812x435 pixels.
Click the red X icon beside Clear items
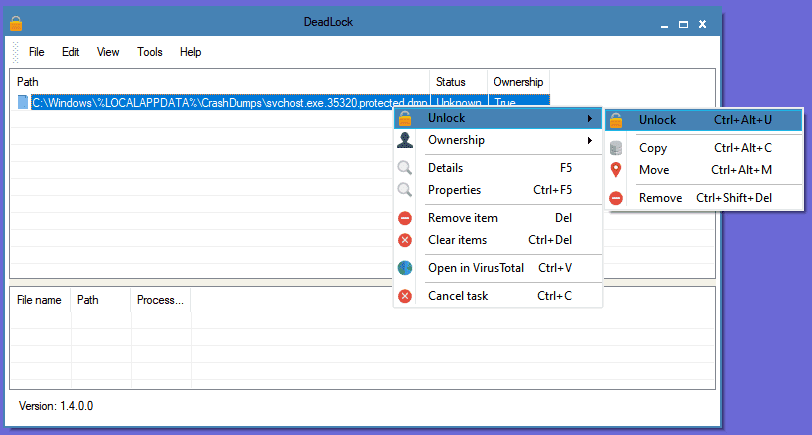tap(405, 240)
